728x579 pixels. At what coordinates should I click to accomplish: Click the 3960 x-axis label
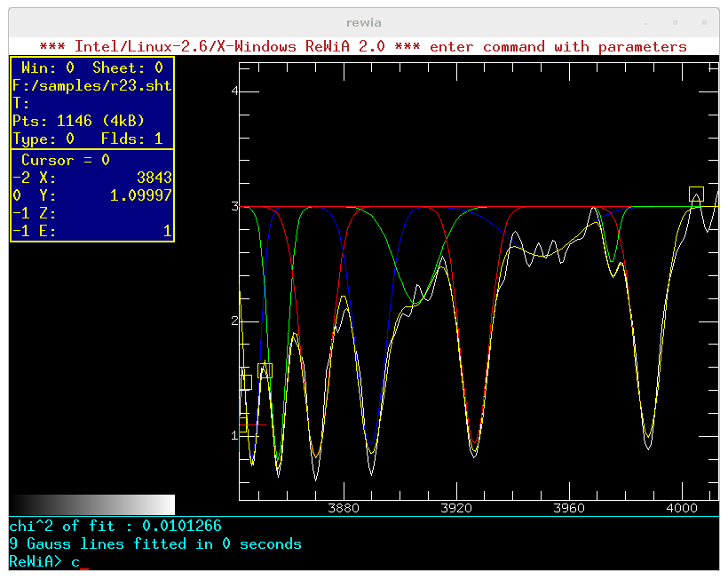[x=569, y=508]
